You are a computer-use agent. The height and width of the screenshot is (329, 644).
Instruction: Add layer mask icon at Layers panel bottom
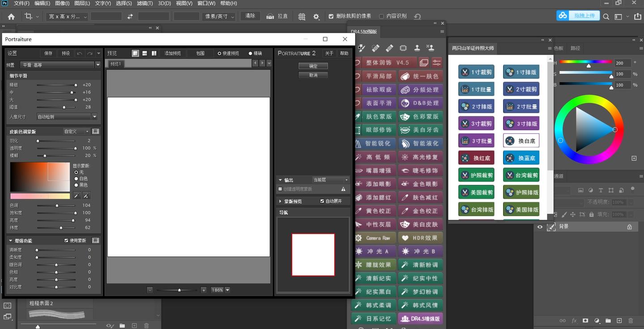tap(585, 320)
